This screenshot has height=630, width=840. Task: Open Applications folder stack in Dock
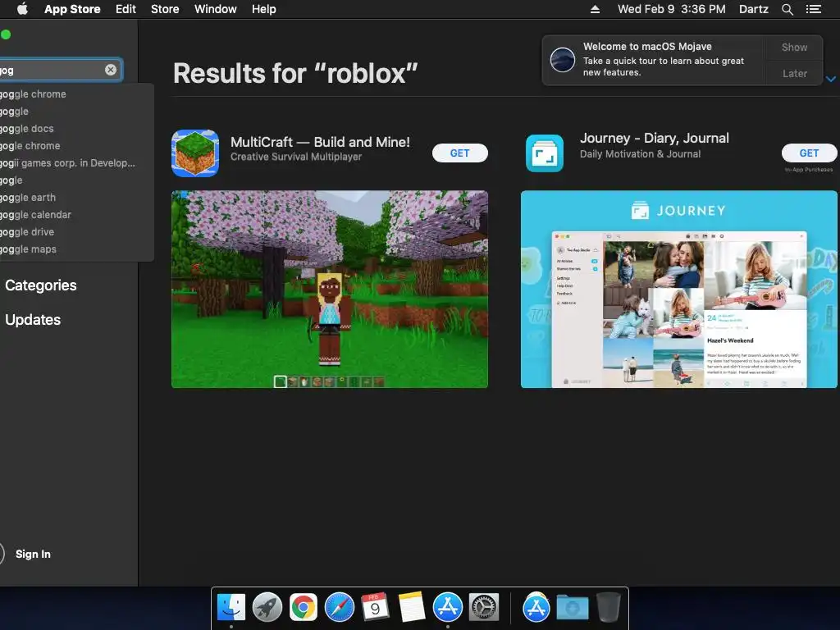tap(536, 607)
